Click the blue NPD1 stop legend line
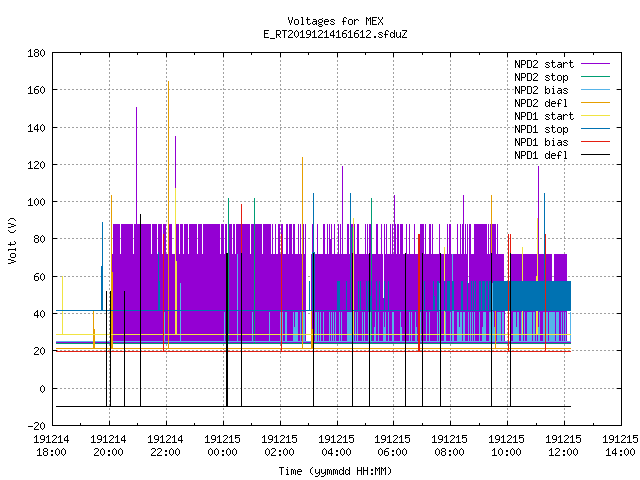Viewport: 640px width, 480px height. pos(595,129)
